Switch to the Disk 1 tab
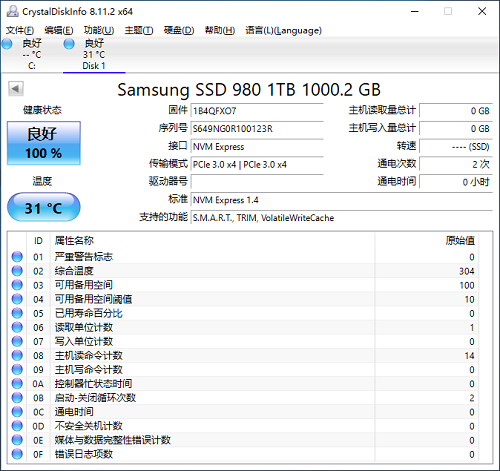Image resolution: width=500 pixels, height=471 pixels. (x=94, y=55)
